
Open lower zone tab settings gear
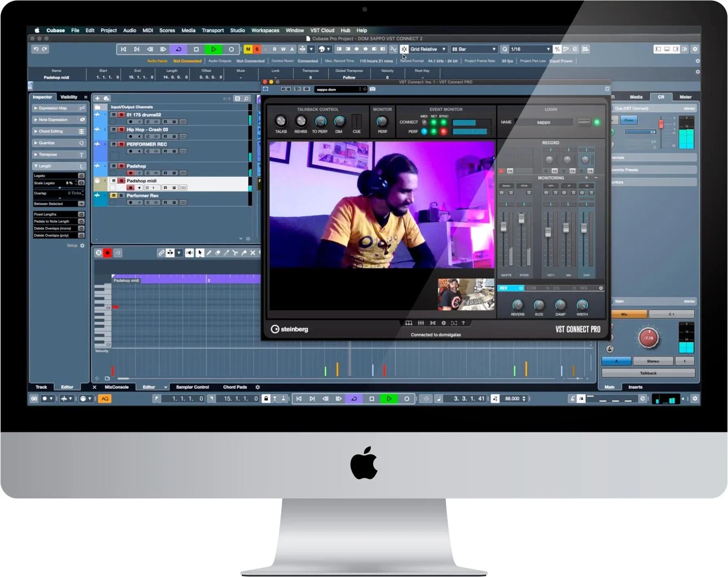coord(258,387)
